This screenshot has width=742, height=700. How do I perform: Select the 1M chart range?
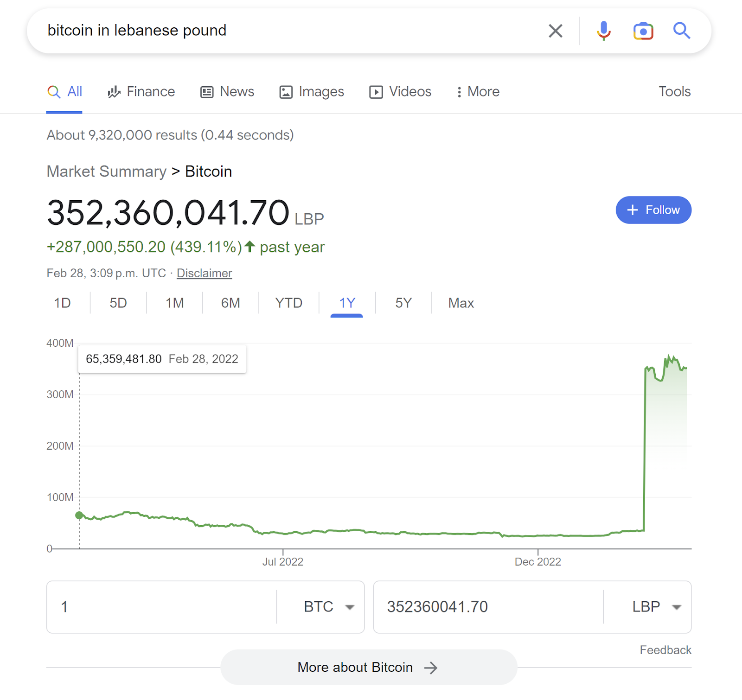(175, 303)
